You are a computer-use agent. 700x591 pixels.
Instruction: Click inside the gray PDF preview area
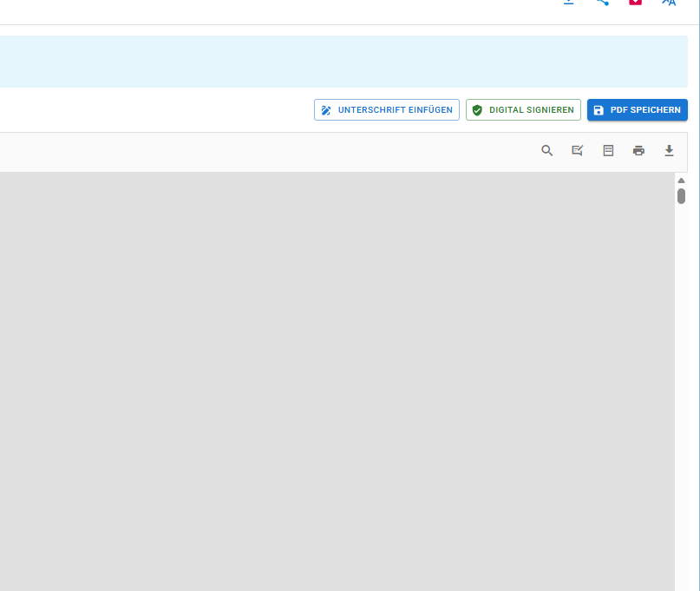[337, 382]
